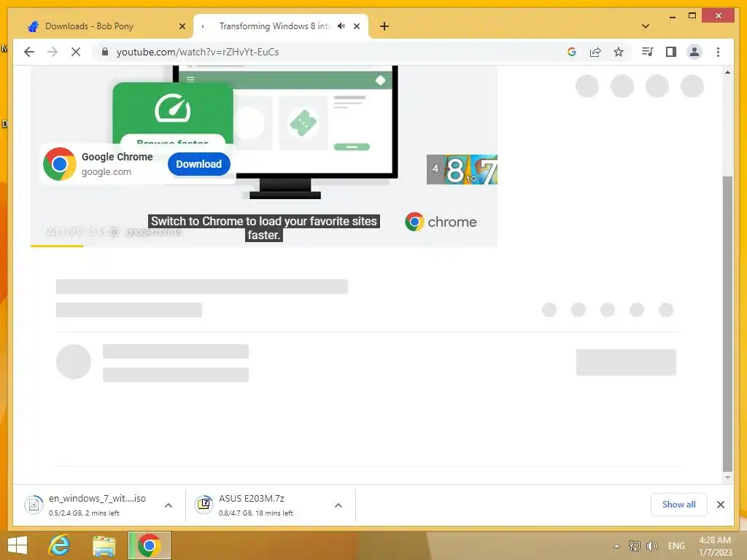Click the vertical page scrollbar

(727, 323)
